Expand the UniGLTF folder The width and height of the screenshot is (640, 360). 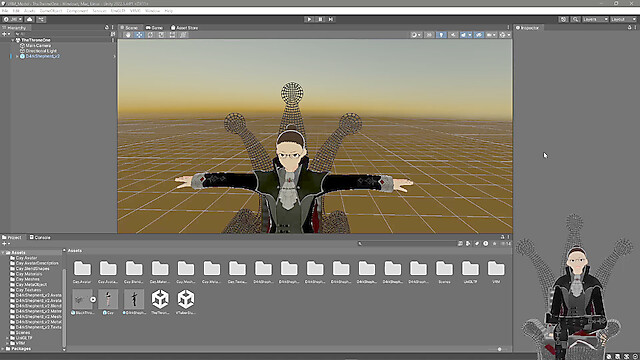[x=7, y=338]
